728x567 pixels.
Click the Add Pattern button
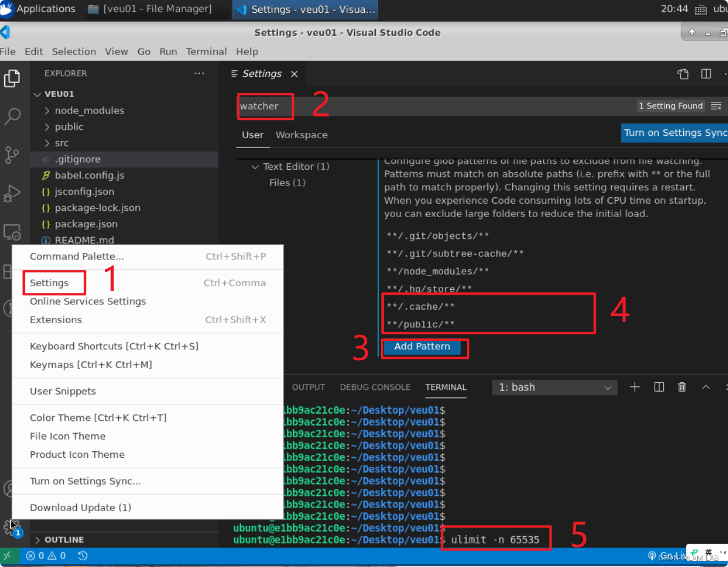(x=422, y=346)
